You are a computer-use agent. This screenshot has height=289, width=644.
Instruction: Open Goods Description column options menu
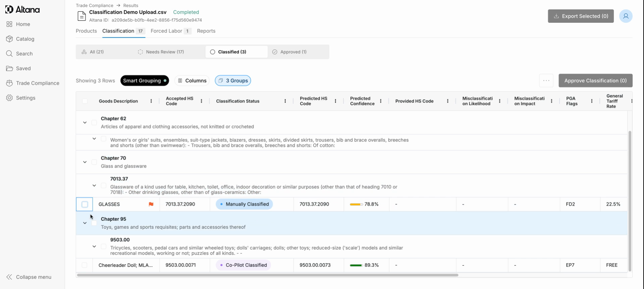tap(151, 101)
